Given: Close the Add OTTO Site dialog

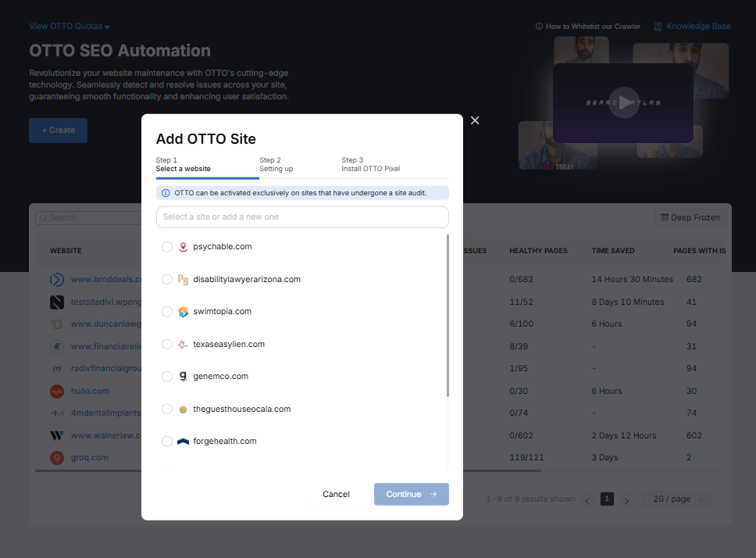Looking at the screenshot, I should (x=475, y=120).
